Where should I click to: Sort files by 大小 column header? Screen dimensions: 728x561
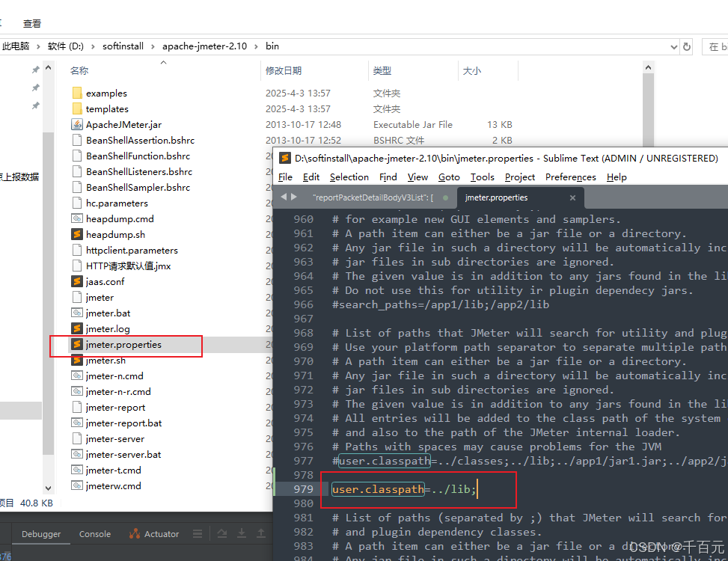472,70
